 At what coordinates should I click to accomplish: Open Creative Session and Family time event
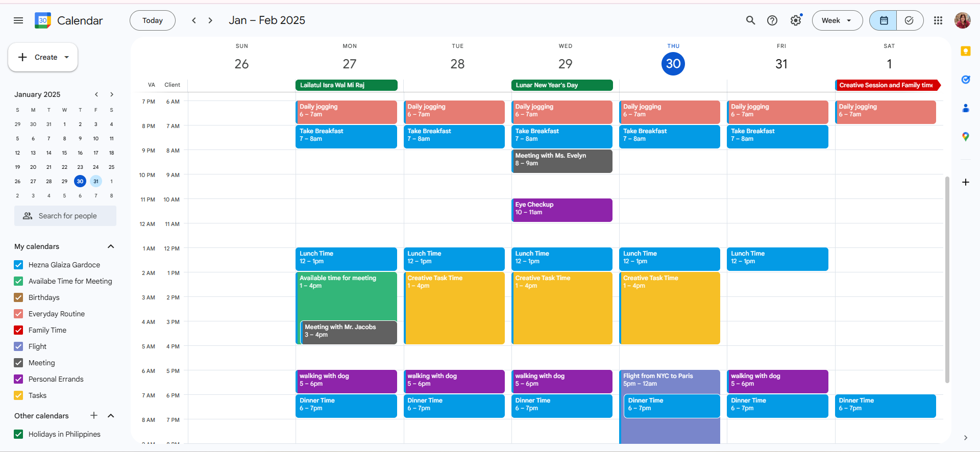click(888, 85)
